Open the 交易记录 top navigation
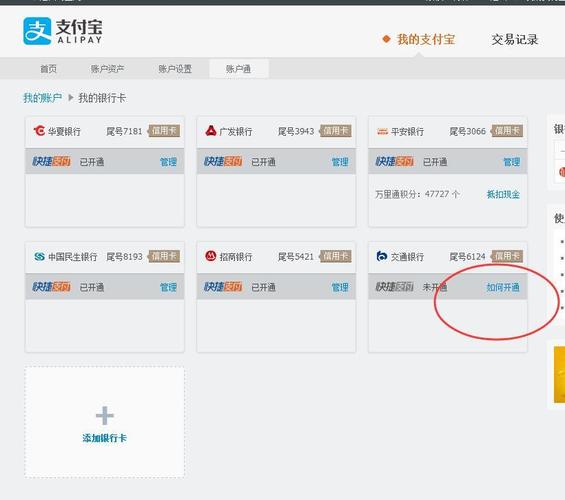This screenshot has width=565, height=500. click(x=515, y=39)
